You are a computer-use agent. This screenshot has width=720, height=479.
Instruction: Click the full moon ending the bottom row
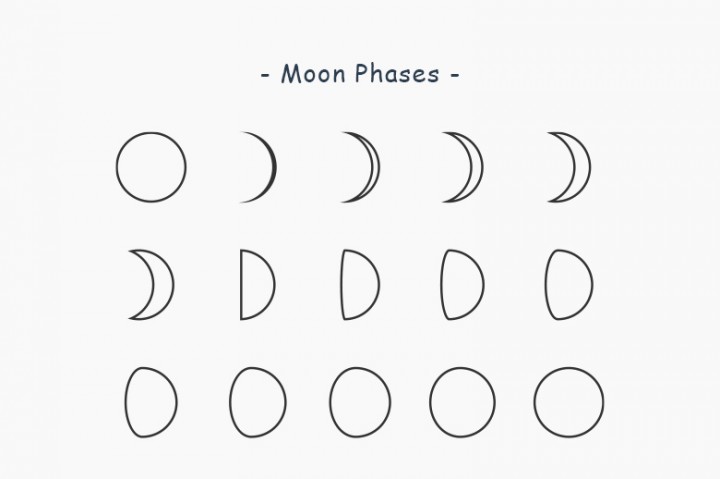click(569, 402)
